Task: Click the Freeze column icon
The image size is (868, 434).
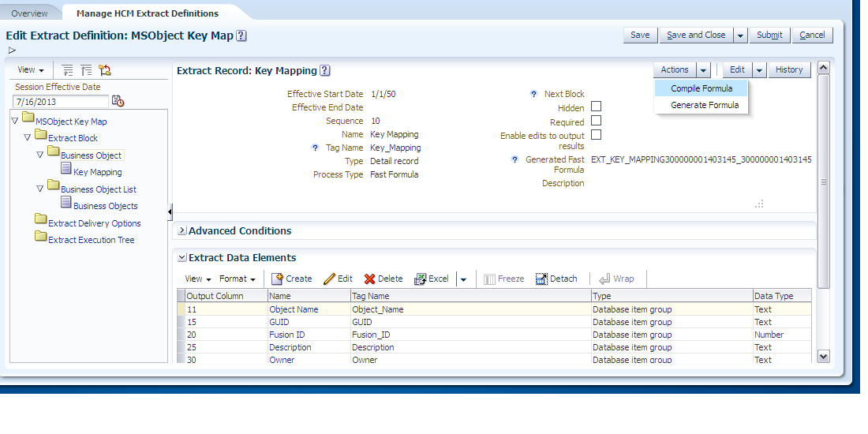Action: pyautogui.click(x=489, y=279)
